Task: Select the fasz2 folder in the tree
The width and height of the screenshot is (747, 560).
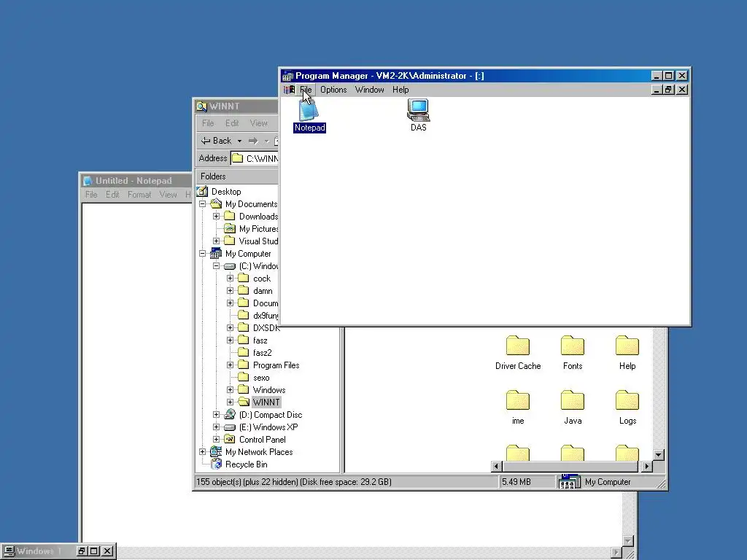Action: coord(262,352)
